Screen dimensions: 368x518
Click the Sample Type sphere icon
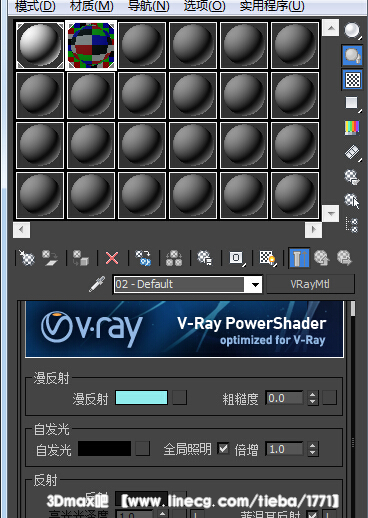[x=352, y=31]
